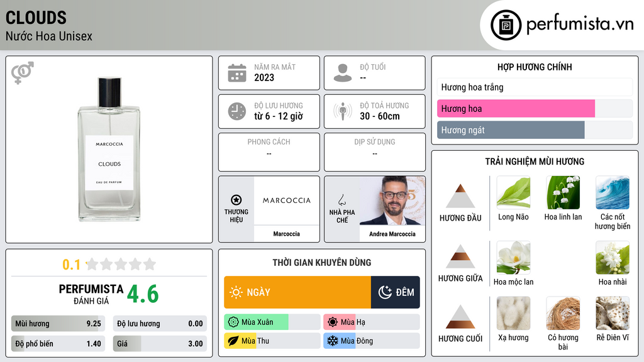The width and height of the screenshot is (644, 362).
Task: Select the Hoa nhài note image
Action: [613, 257]
